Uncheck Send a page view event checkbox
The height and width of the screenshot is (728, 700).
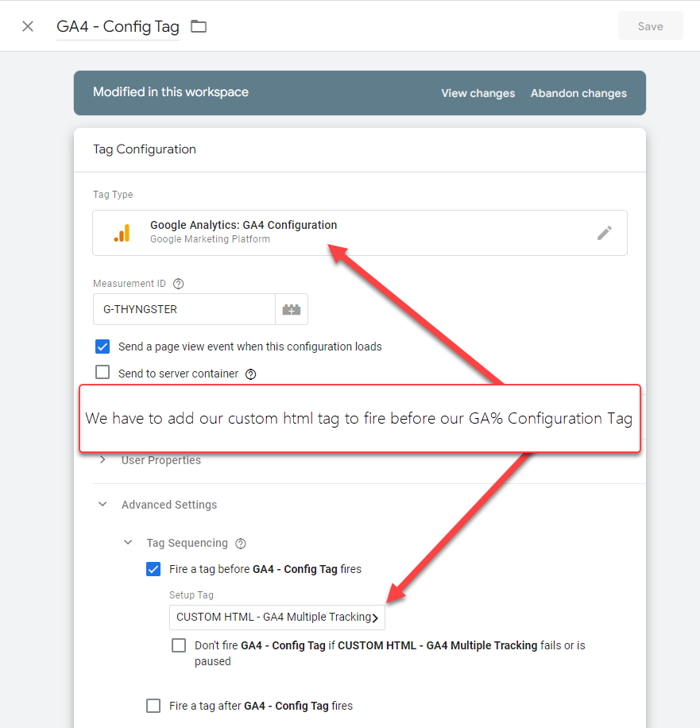(x=102, y=347)
